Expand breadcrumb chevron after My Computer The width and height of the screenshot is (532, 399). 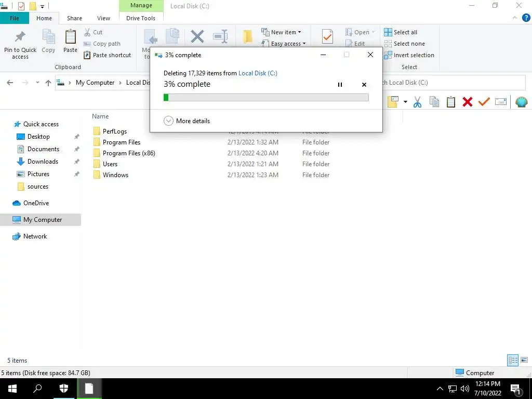coord(120,83)
